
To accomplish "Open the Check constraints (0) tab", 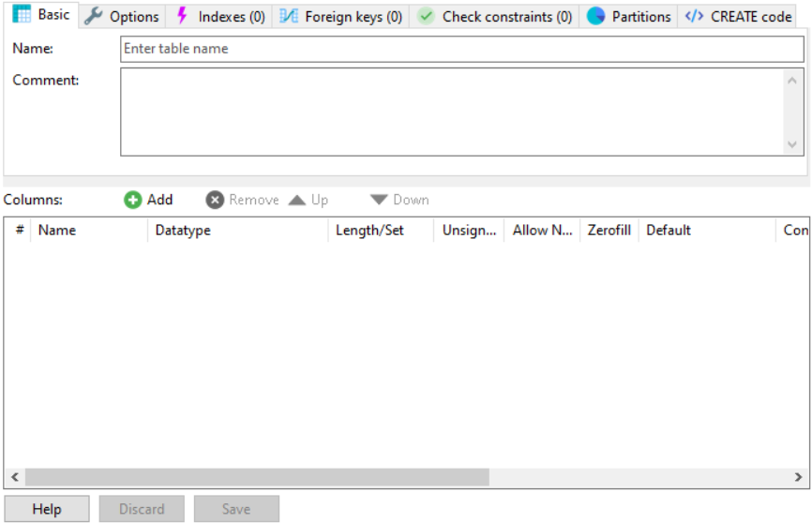I will [494, 17].
